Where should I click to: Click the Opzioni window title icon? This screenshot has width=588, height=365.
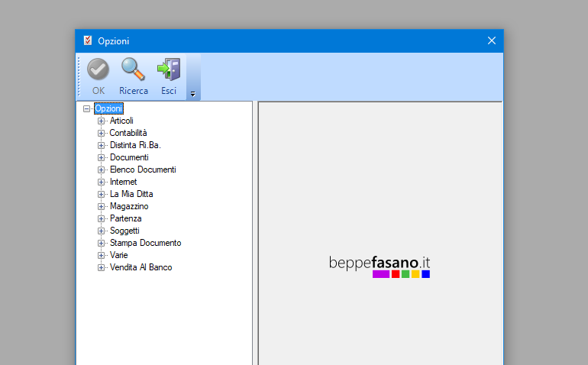[x=87, y=40]
